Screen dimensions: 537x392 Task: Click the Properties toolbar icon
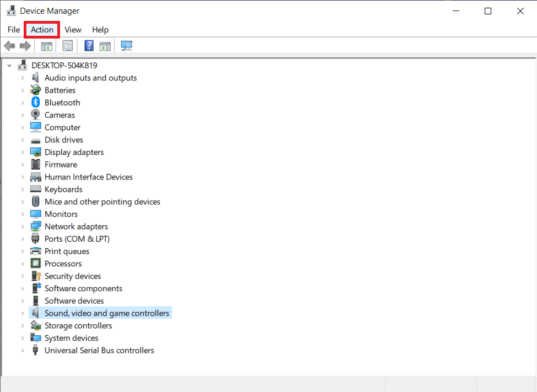coord(68,46)
